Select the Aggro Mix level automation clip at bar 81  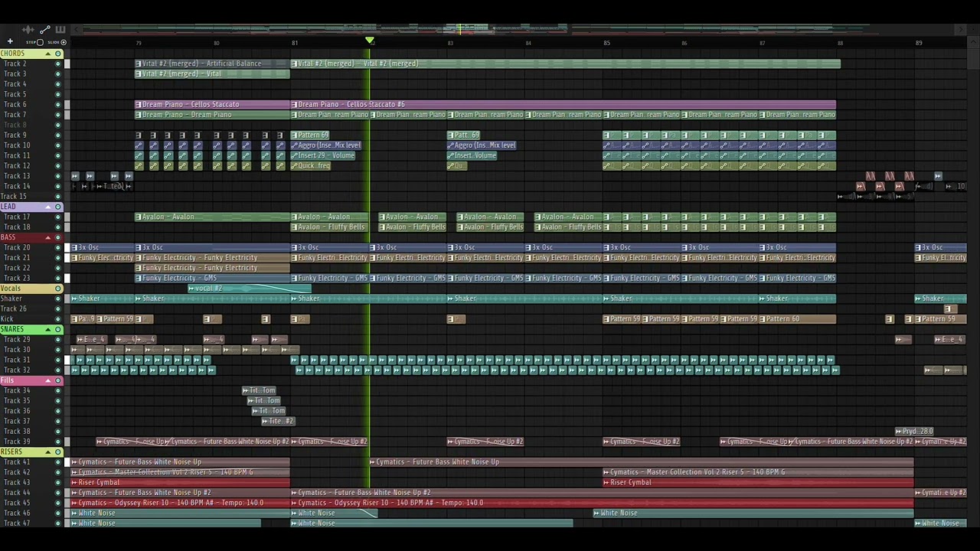coord(325,145)
